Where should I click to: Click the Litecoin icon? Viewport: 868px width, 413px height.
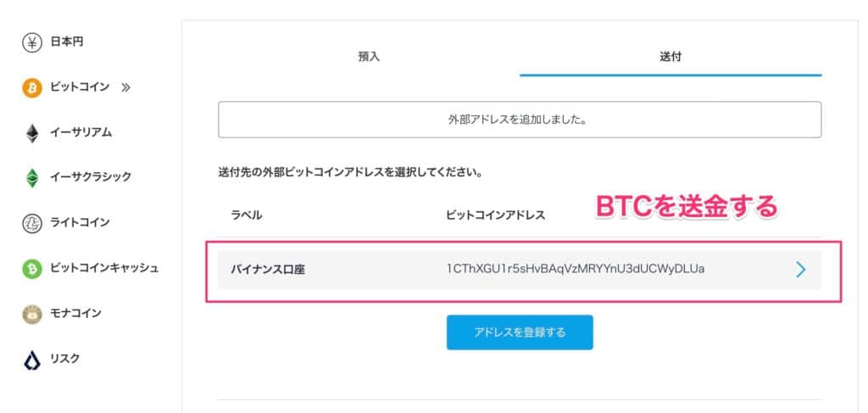click(32, 223)
